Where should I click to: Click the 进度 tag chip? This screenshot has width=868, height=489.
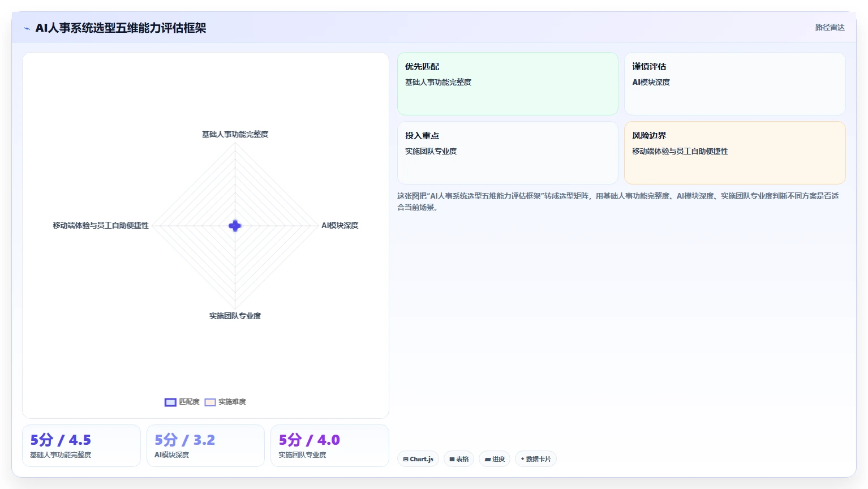[495, 459]
